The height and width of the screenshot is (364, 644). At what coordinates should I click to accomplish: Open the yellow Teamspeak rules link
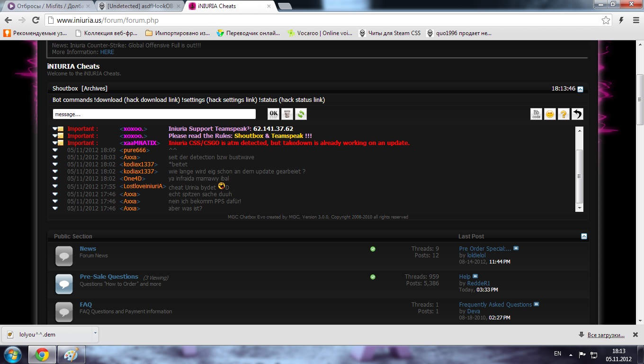(x=287, y=136)
